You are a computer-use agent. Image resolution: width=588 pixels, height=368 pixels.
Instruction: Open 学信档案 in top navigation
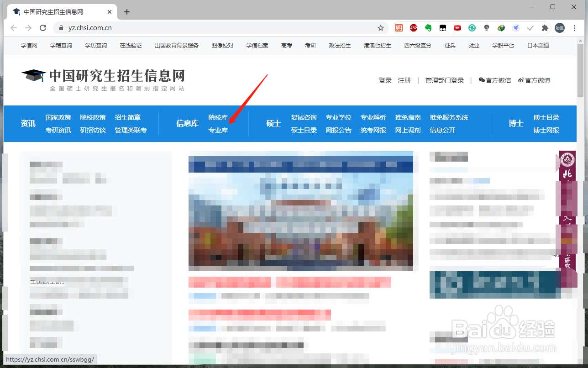tap(257, 46)
